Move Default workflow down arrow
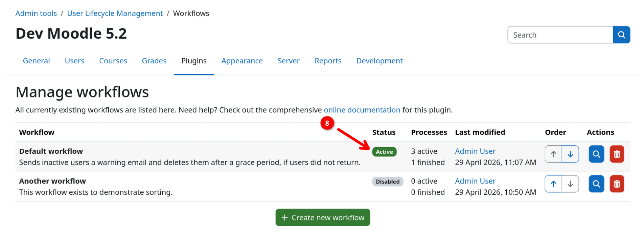The image size is (644, 233). 570,154
